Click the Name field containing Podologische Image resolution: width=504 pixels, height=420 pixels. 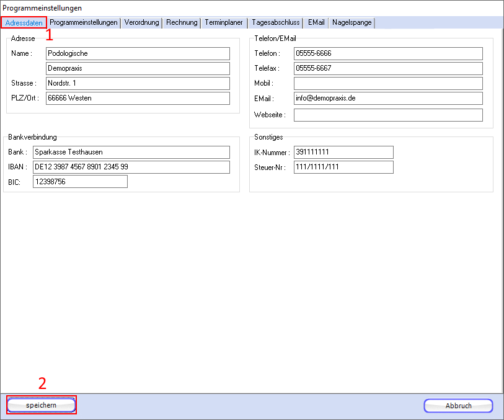point(138,53)
